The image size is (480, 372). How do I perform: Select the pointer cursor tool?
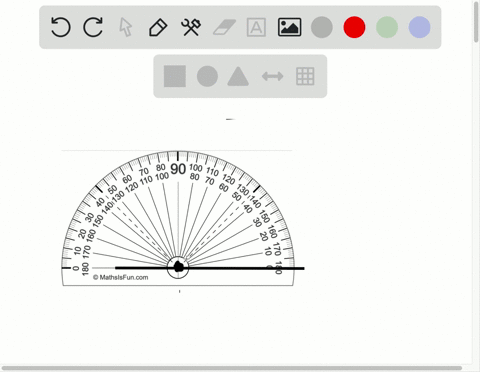click(x=126, y=27)
